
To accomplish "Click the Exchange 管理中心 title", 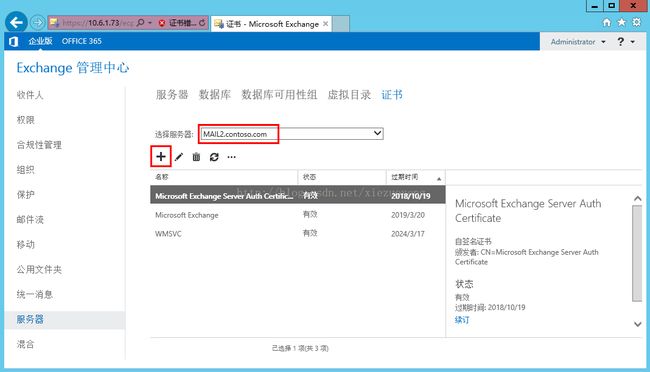I will point(73,68).
